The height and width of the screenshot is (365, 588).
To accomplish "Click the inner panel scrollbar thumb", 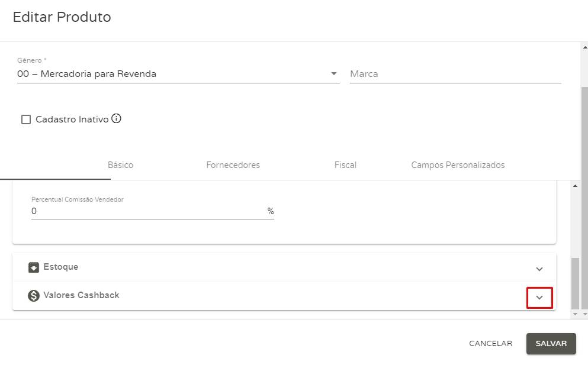I will [575, 283].
